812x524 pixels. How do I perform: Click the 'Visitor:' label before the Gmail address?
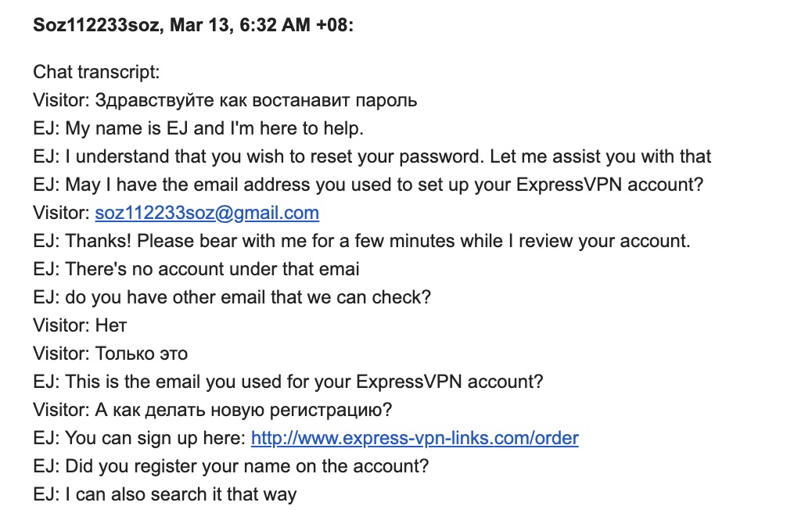click(61, 213)
